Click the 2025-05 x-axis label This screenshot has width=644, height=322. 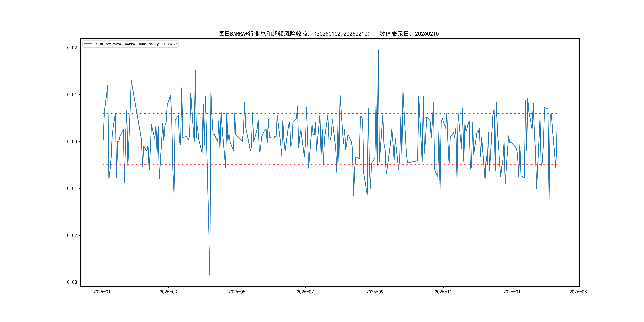[237, 292]
